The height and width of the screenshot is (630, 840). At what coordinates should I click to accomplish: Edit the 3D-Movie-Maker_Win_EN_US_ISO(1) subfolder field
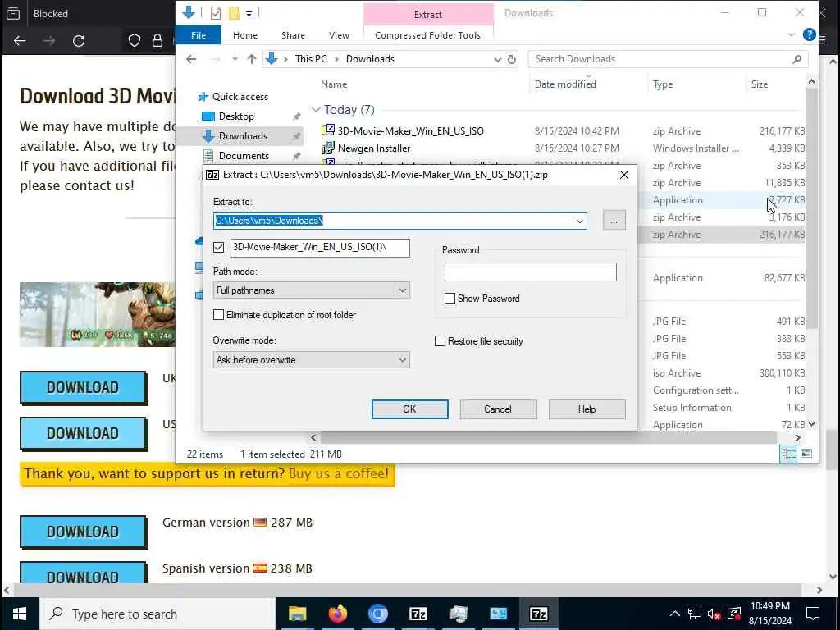coord(320,248)
